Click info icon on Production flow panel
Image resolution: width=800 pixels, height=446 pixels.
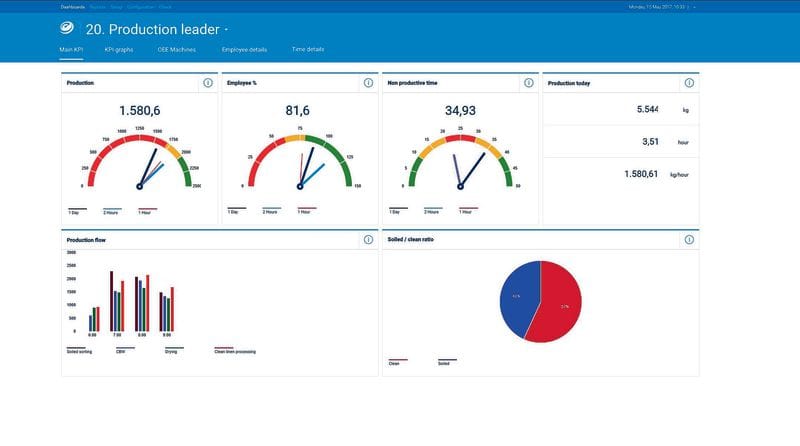tap(368, 240)
